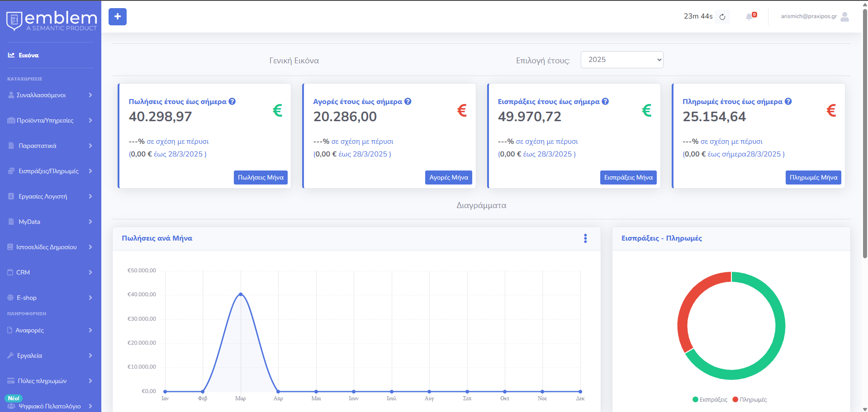Click the user profile avatar icon
Viewport: 868px width, 412px height.
(844, 17)
